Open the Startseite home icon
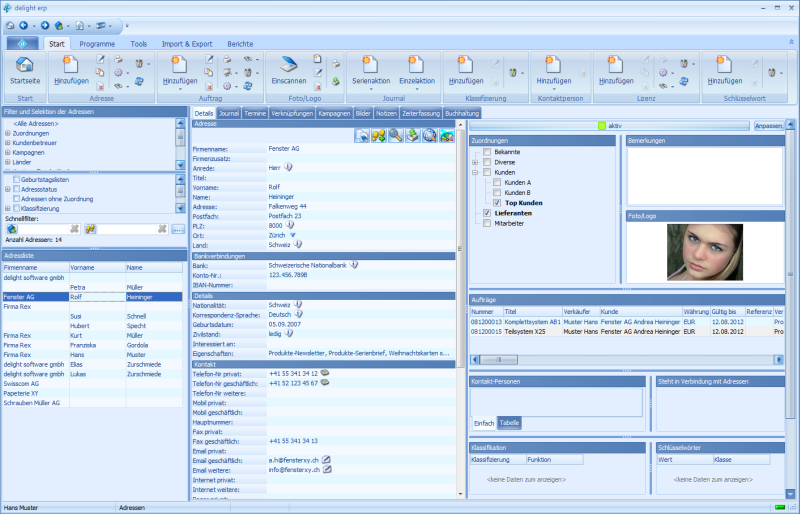This screenshot has width=800, height=514. point(24,65)
